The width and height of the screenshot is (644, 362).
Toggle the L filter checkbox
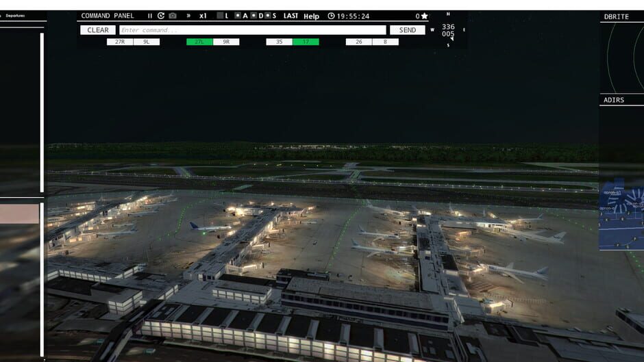[220, 16]
